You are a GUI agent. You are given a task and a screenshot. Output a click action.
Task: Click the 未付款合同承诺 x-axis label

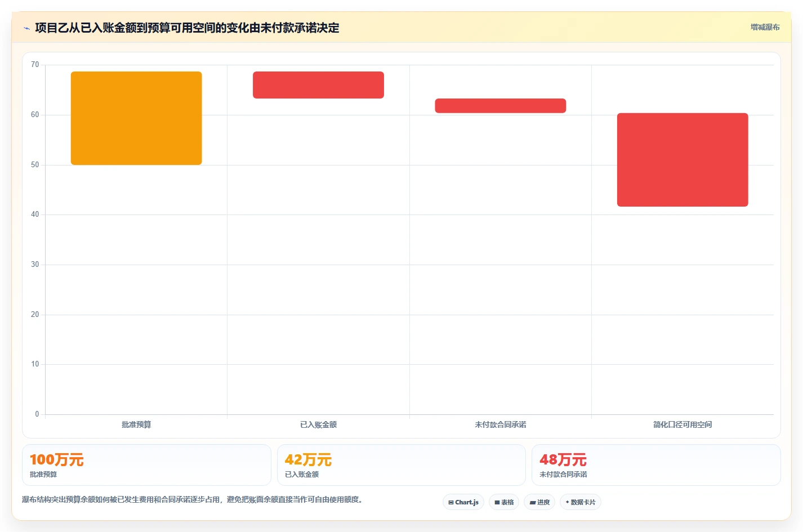tap(501, 424)
